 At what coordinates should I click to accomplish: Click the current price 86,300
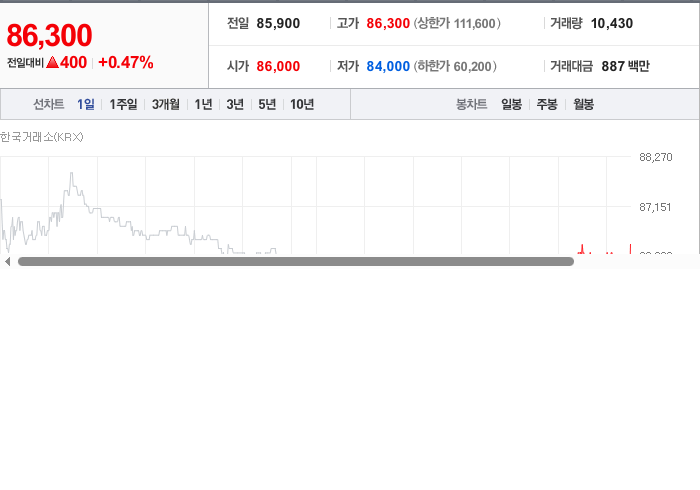(49, 35)
